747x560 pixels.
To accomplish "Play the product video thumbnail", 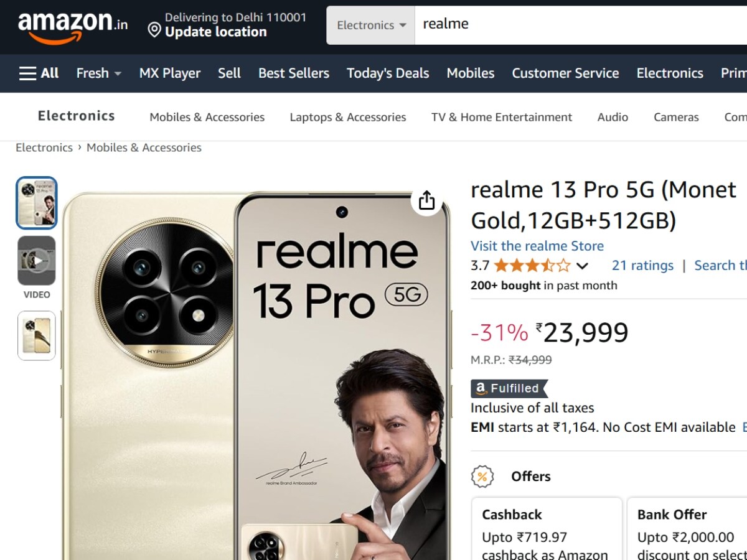I will coord(37,261).
